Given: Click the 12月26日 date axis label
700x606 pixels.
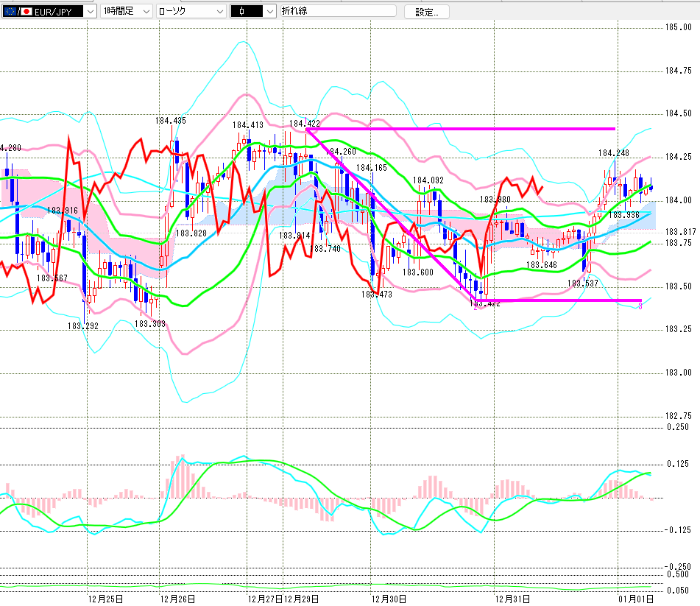Looking at the screenshot, I should 180,599.
